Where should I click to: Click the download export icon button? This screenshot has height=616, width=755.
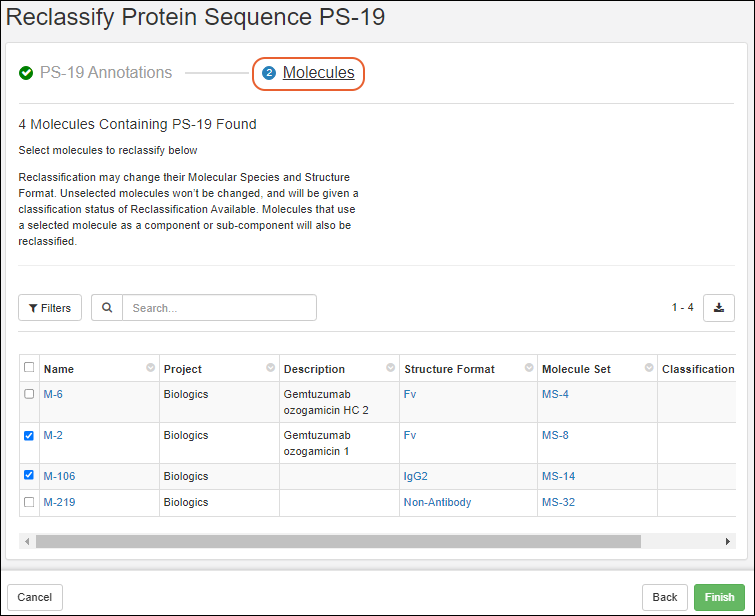tap(718, 308)
